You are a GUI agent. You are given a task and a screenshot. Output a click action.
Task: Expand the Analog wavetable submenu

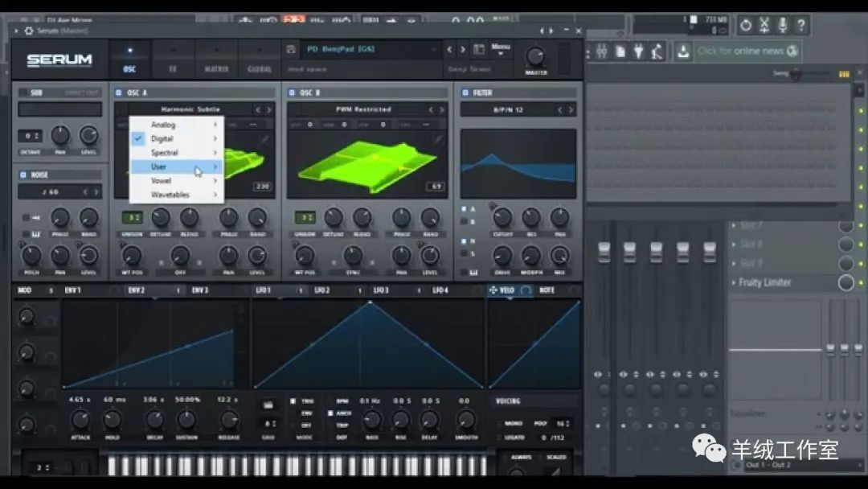tap(176, 125)
